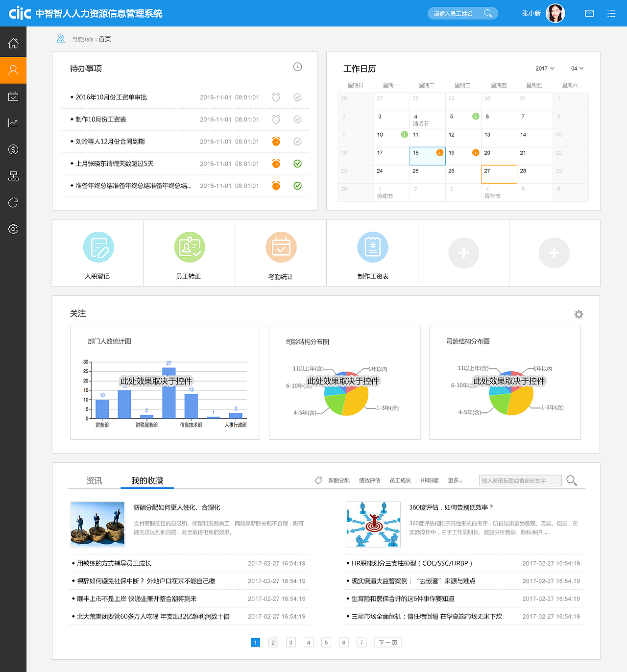Open the 关注 panel settings gear
This screenshot has height=672, width=627.
579,314
